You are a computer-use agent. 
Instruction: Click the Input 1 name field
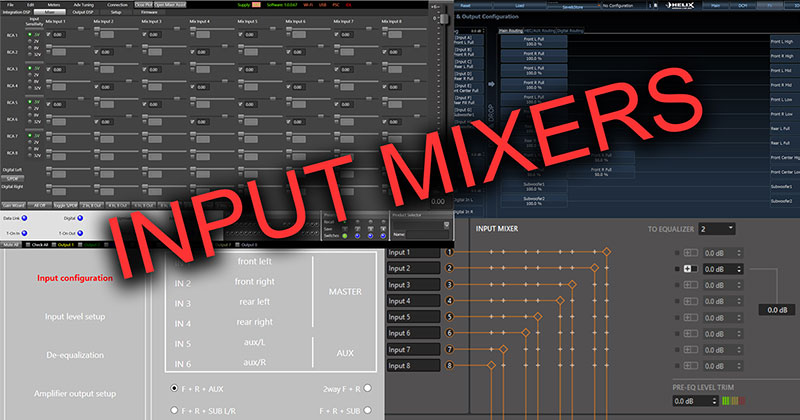pos(413,252)
